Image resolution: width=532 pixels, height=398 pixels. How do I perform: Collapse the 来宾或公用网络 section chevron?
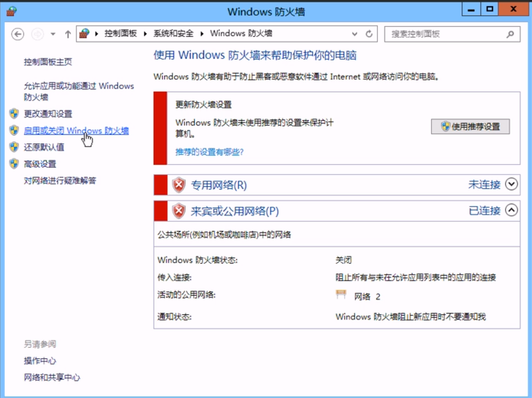[x=511, y=210]
